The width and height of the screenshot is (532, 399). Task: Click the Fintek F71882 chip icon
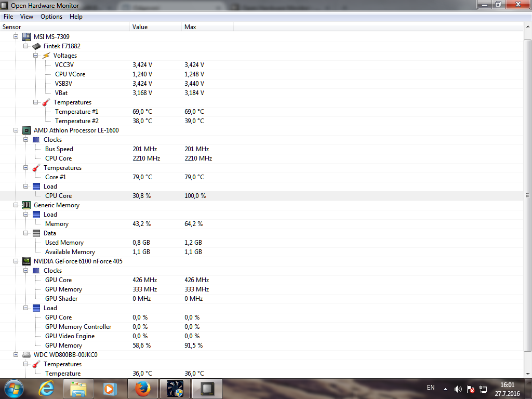(36, 46)
